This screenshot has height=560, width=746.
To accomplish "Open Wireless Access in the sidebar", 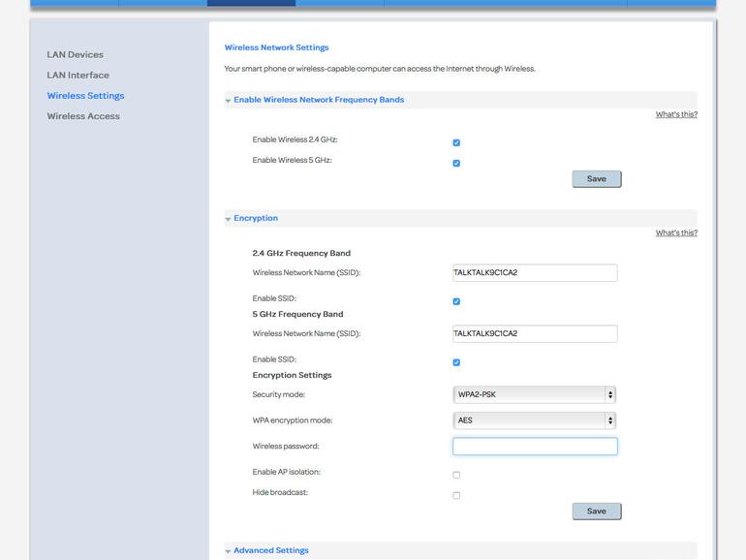I will pyautogui.click(x=83, y=116).
